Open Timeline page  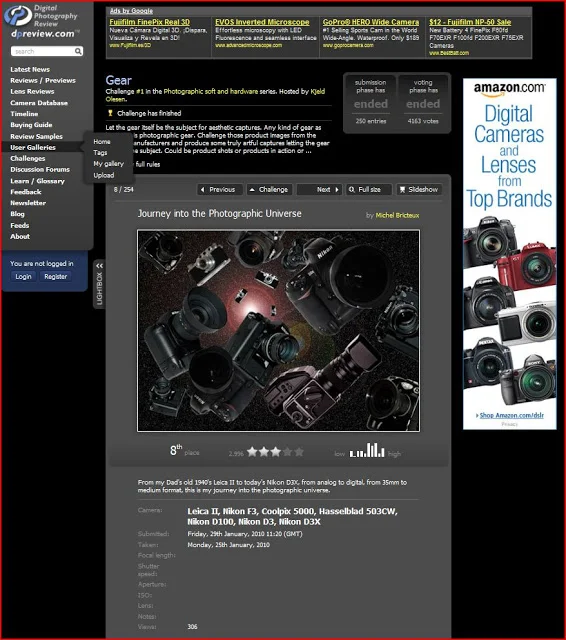pos(24,114)
